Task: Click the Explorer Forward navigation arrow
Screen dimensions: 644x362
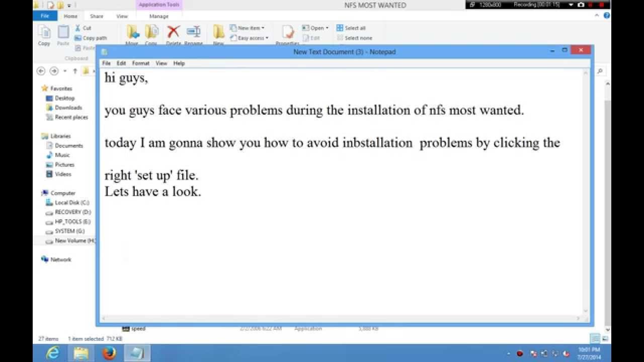Action: 54,71
